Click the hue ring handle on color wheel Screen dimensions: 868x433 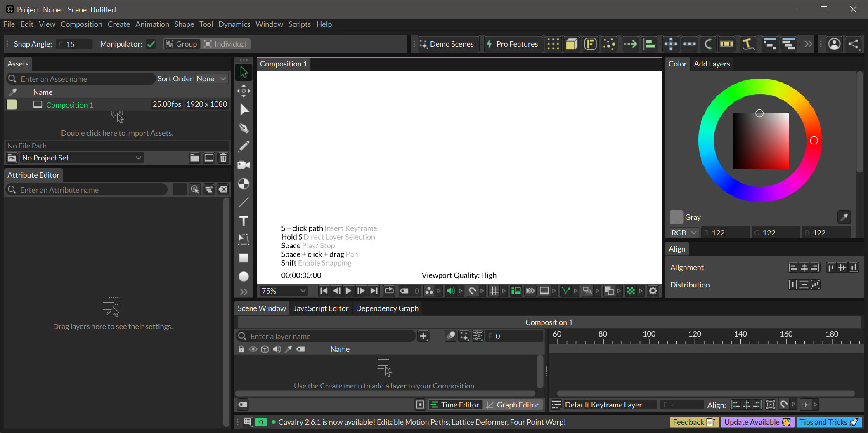[x=814, y=141]
